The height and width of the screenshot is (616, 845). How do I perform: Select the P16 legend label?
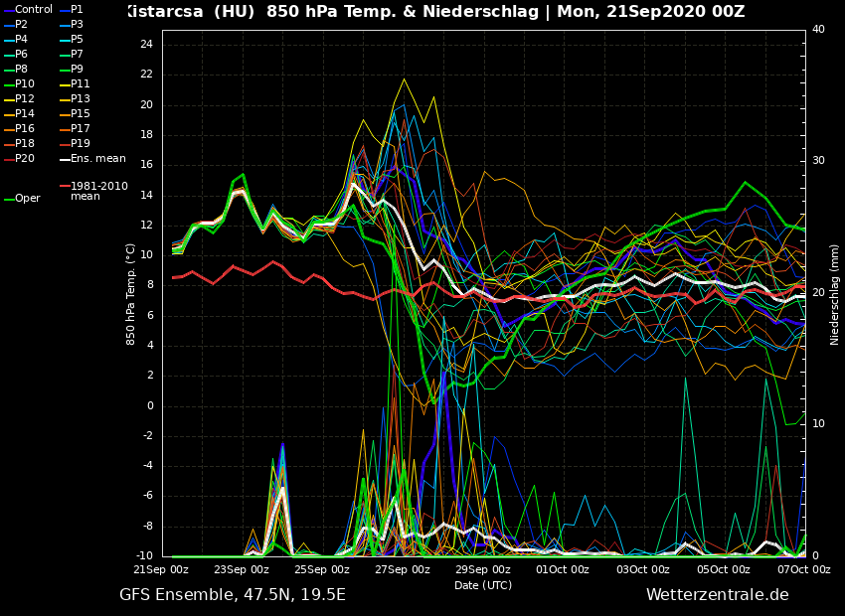[24, 129]
